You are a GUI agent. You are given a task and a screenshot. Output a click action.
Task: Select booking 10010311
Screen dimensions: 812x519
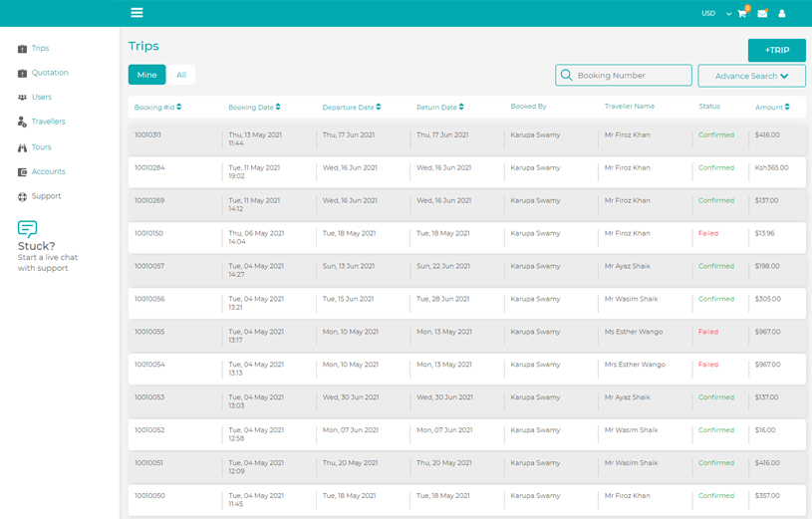pyautogui.click(x=147, y=134)
